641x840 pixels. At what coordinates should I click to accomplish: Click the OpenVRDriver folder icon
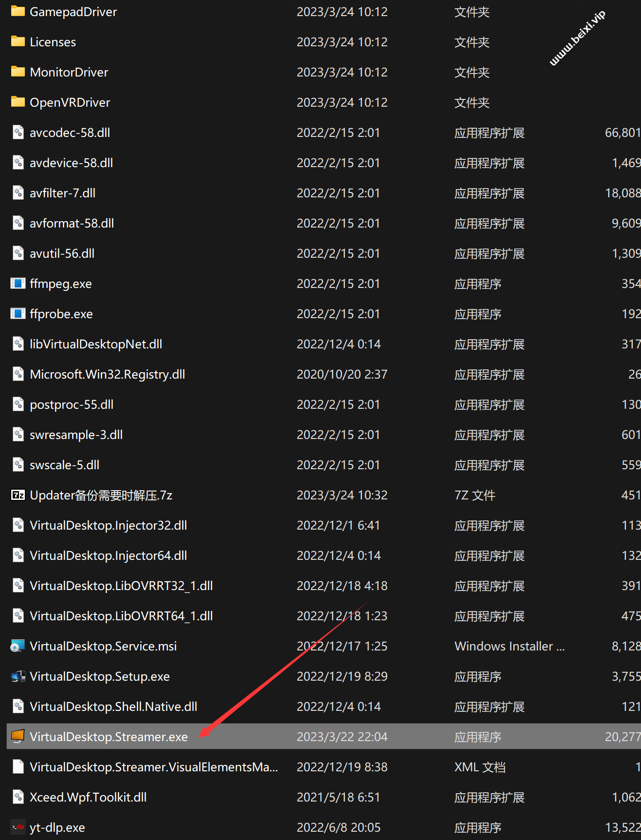click(x=18, y=102)
